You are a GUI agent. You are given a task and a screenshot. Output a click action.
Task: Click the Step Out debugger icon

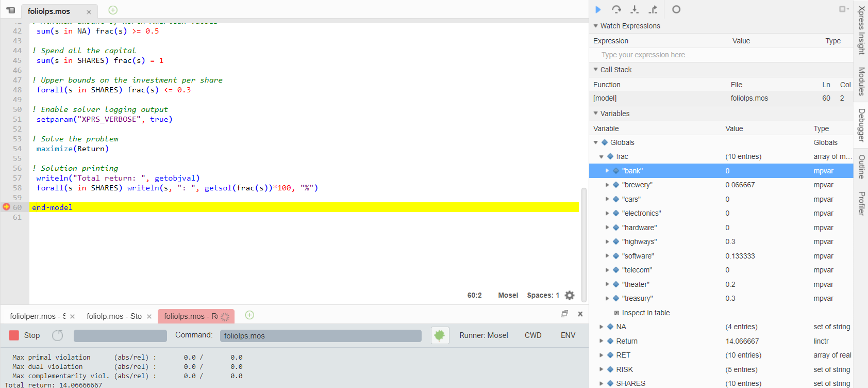(653, 9)
